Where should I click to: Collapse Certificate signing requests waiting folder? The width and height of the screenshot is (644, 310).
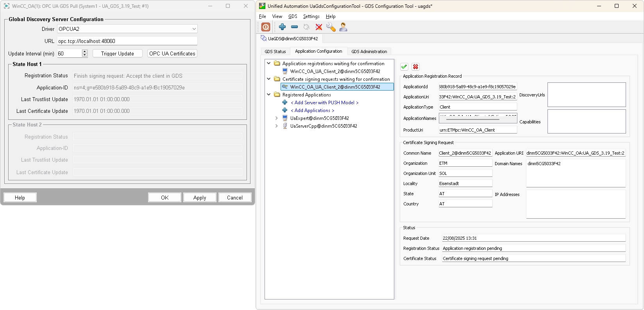click(x=269, y=79)
